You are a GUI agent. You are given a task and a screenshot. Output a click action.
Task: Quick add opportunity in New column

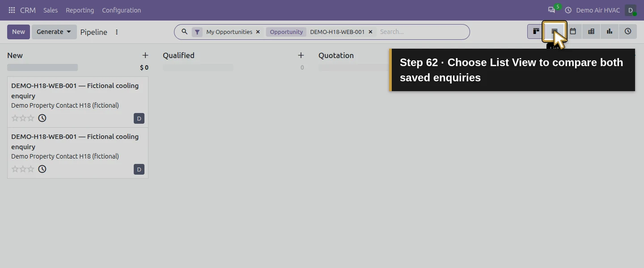145,55
